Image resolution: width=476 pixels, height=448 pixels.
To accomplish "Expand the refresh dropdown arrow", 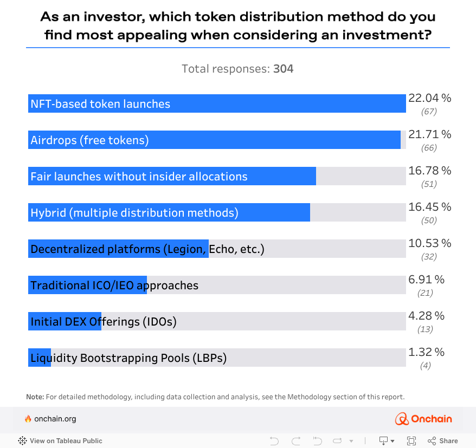I will [x=351, y=441].
